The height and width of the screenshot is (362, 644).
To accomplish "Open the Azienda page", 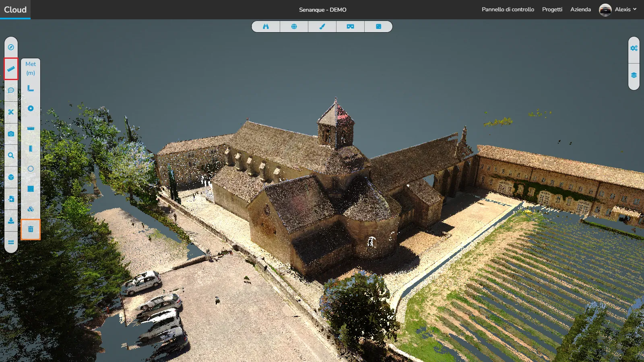I will click(x=580, y=9).
